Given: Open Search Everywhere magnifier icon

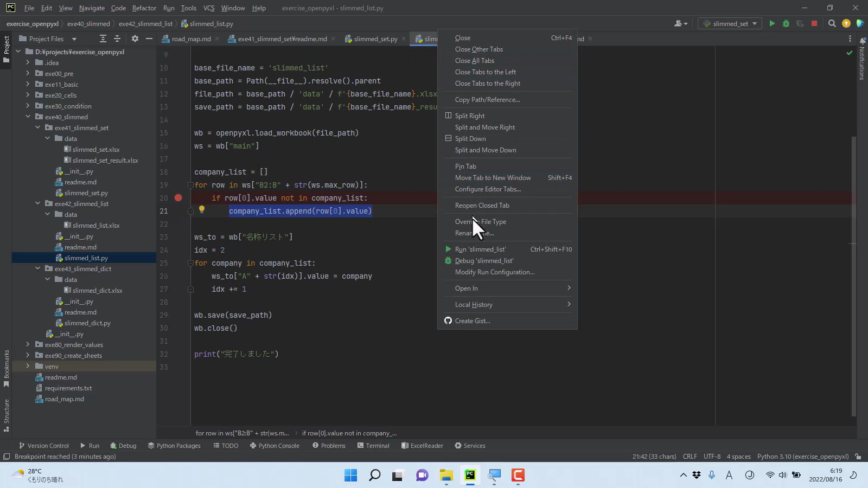Looking at the screenshot, I should (832, 23).
